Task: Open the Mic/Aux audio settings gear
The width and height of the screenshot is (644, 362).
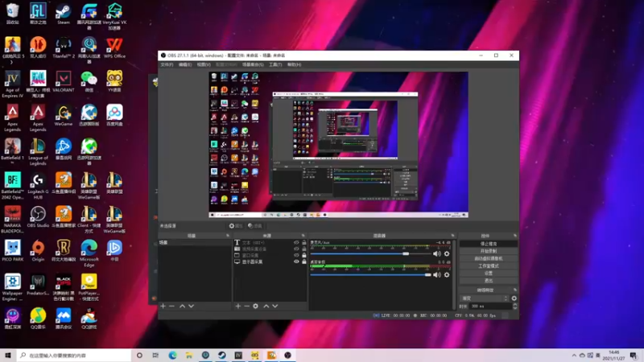Action: point(447,253)
